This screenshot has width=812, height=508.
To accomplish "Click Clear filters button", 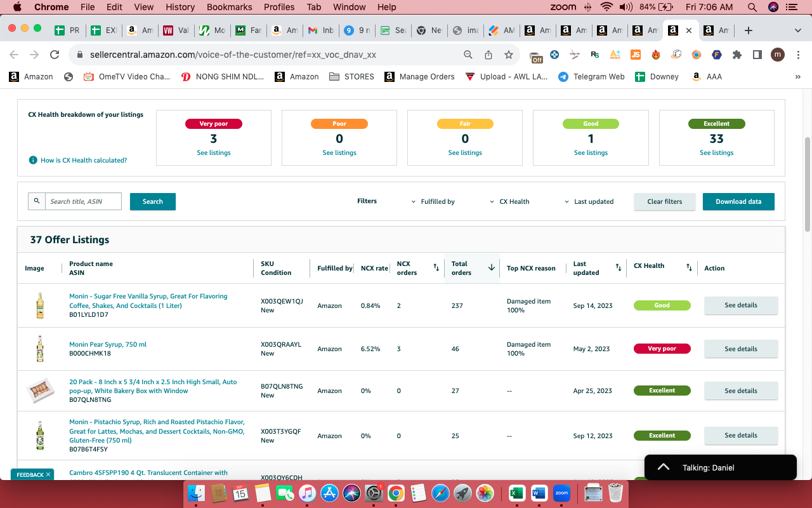I will coord(665,201).
